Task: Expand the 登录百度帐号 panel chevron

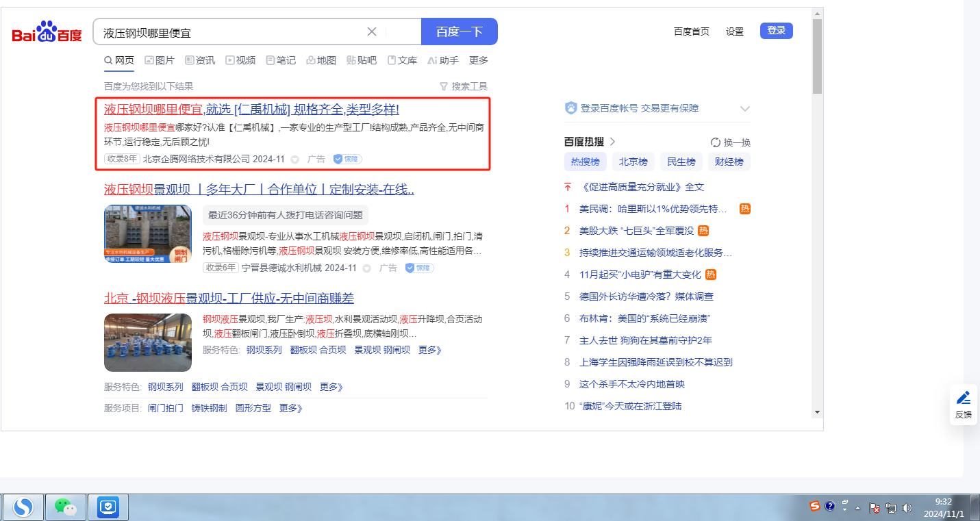Action: (745, 109)
